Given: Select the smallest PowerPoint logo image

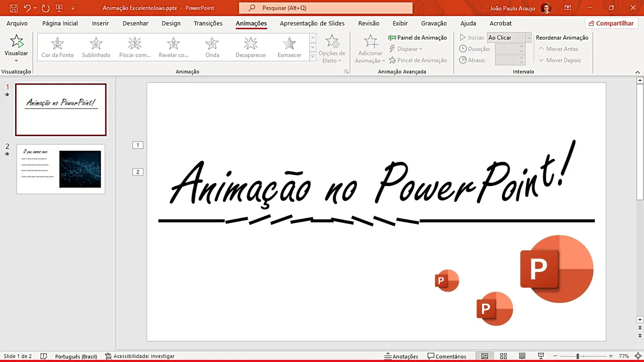Looking at the screenshot, I should tap(447, 281).
